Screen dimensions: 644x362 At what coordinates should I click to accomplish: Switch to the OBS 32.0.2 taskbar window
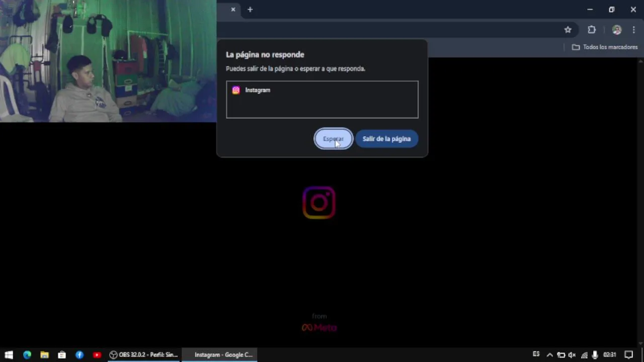144,354
